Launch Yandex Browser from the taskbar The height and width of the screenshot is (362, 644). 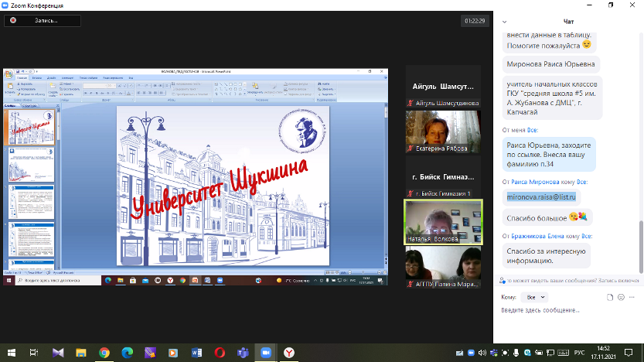287,353
